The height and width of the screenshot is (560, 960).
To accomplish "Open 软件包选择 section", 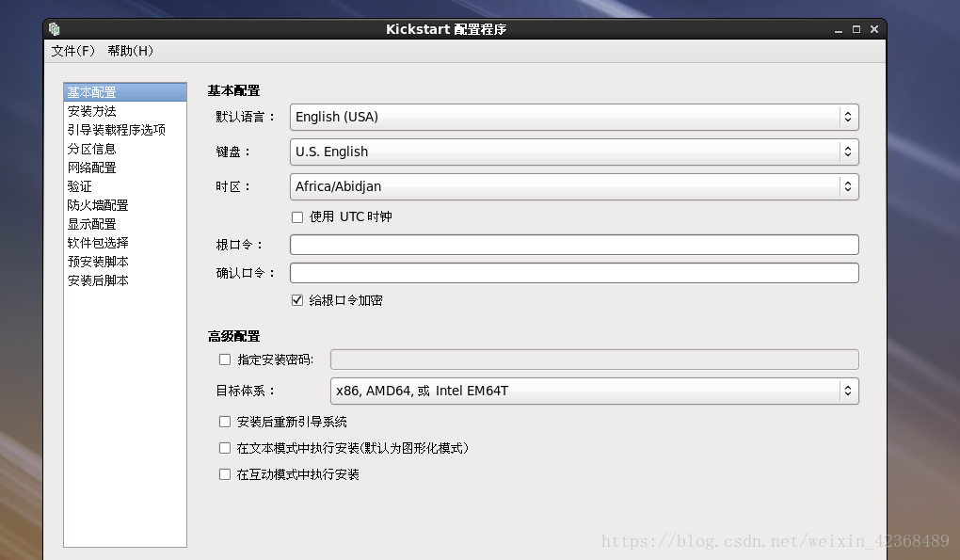I will tap(125, 243).
